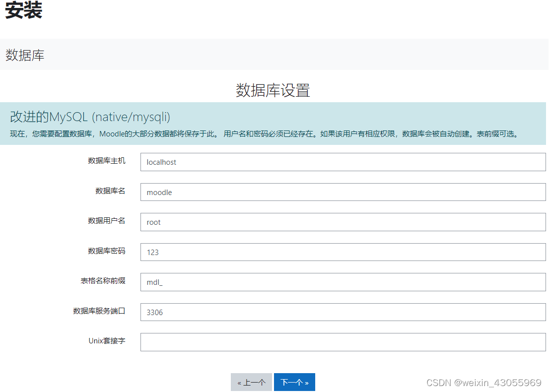Continue with the 下一个 » button
The image size is (549, 392).
[294, 382]
